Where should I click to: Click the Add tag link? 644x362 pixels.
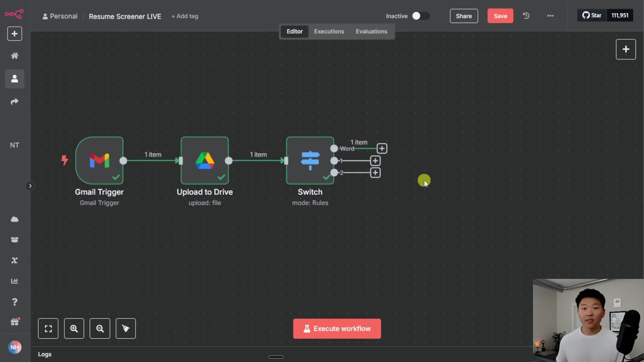184,16
